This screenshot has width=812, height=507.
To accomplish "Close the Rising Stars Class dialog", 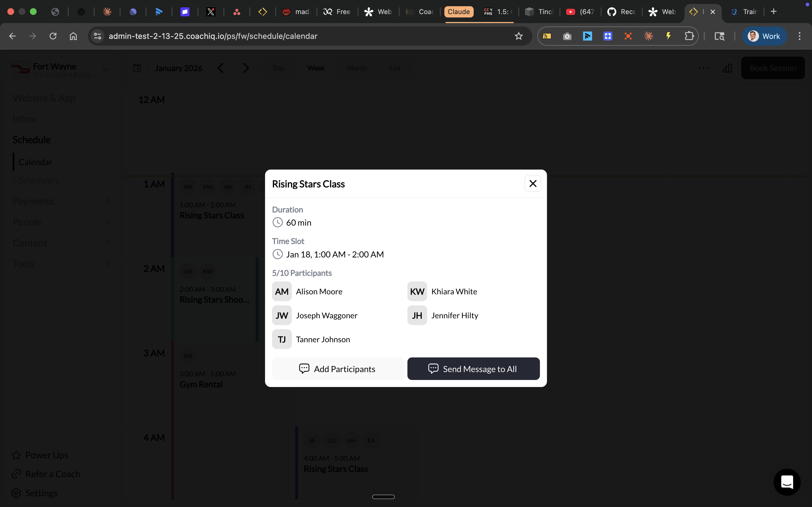I will tap(533, 183).
